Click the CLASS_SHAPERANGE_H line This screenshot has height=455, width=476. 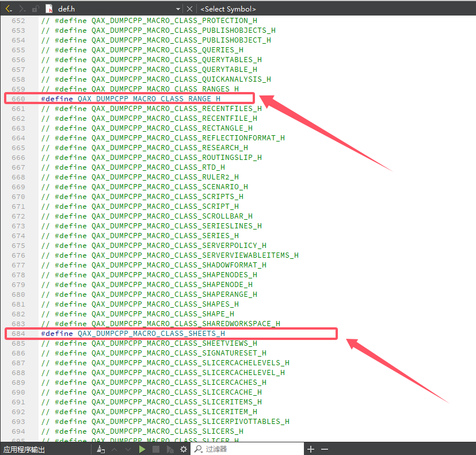click(149, 295)
